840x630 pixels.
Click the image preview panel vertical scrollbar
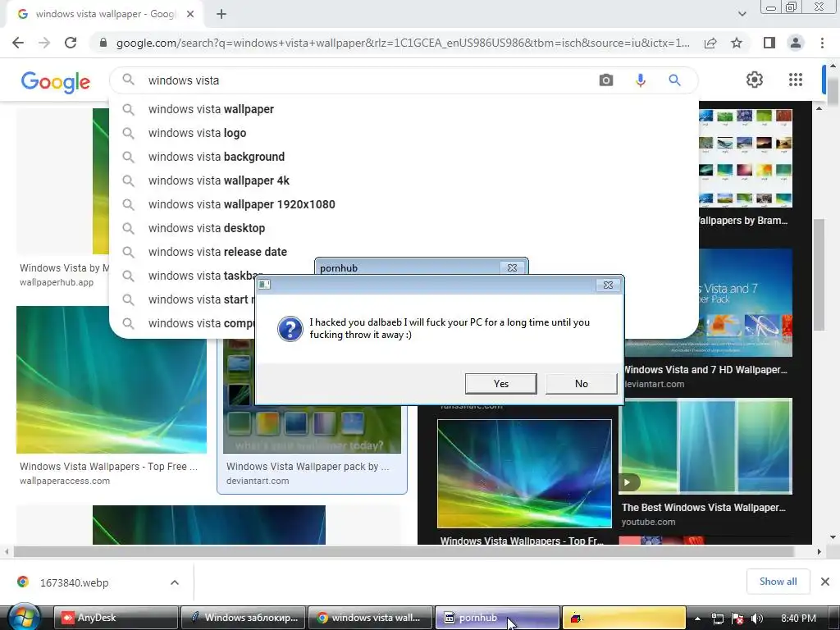coord(819,276)
